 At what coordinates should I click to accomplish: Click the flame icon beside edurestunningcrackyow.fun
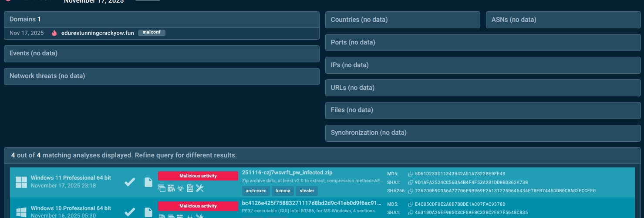(54, 33)
